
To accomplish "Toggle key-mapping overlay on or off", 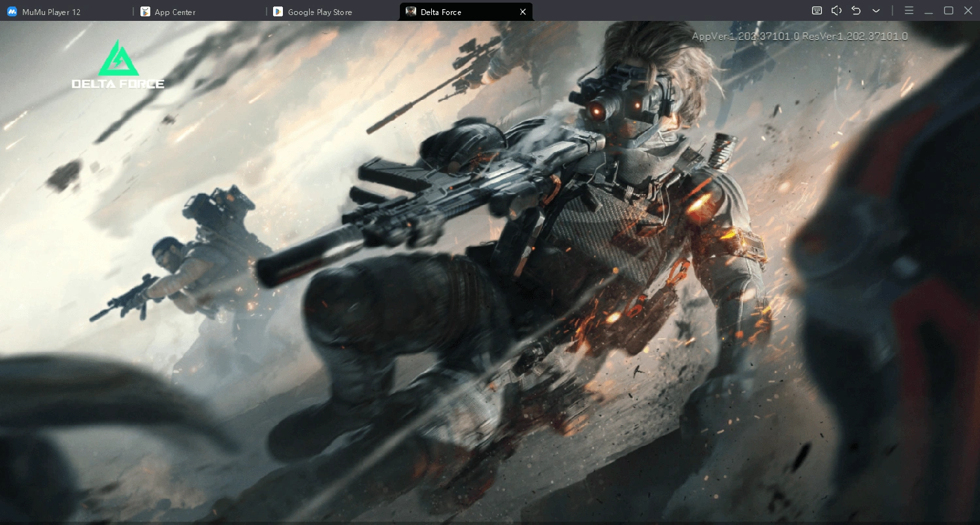I will 816,10.
